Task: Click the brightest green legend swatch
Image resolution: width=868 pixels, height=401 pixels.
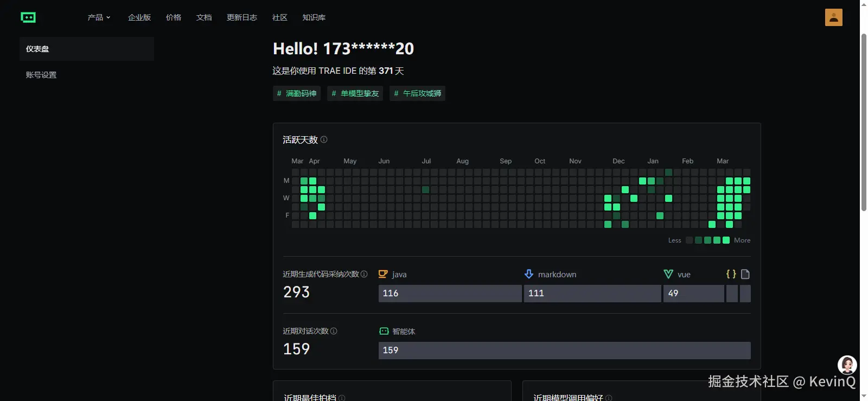Action: 726,240
